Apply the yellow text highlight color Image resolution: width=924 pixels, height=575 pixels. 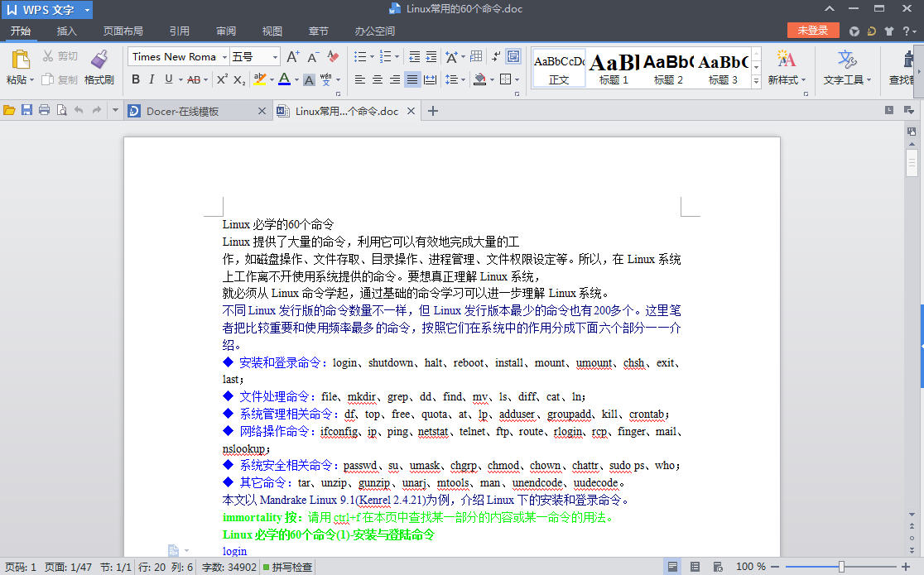[x=259, y=79]
